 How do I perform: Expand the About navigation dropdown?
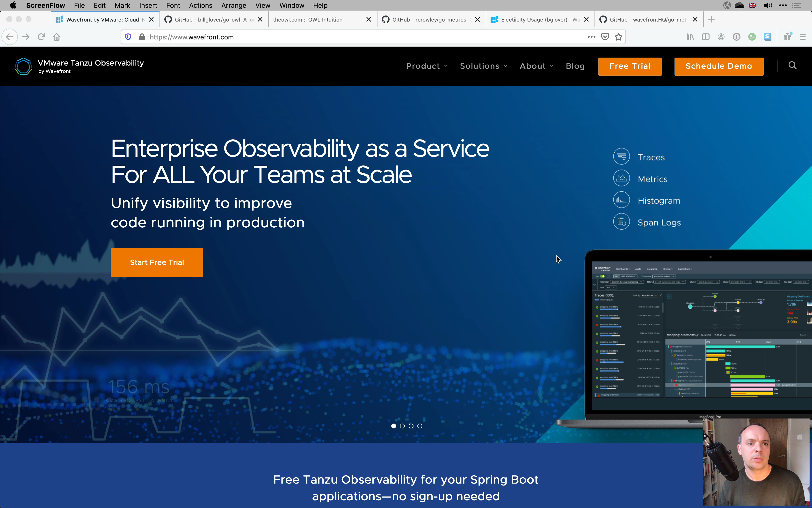tap(536, 66)
